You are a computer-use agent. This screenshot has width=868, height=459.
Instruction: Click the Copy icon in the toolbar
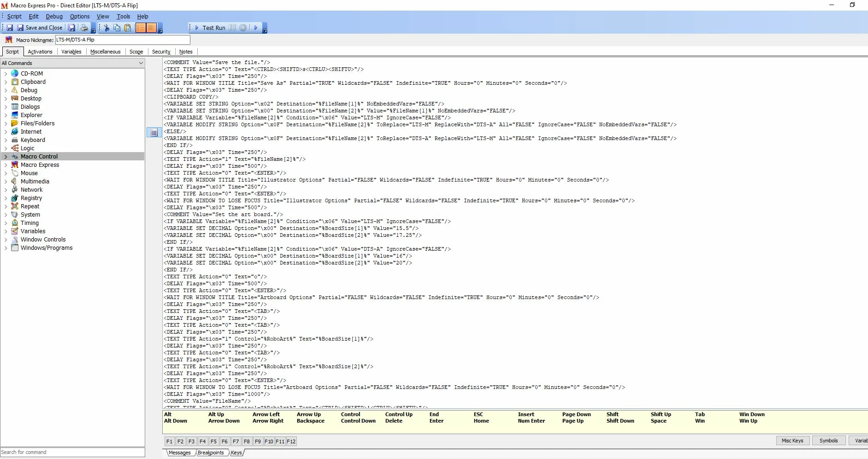click(x=117, y=28)
